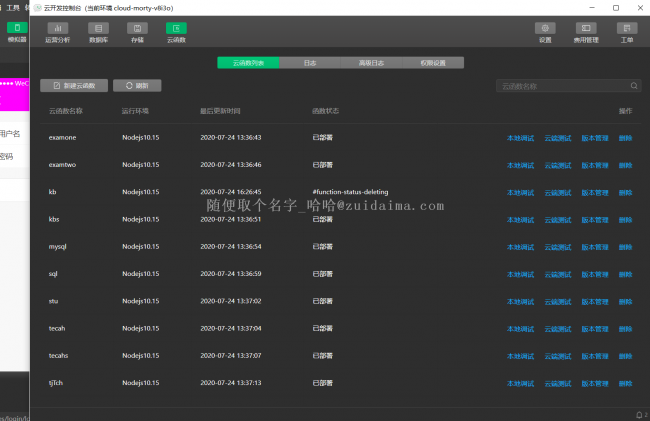The width and height of the screenshot is (650, 421).
Task: Click the notification bell in status bar
Action: [x=639, y=414]
